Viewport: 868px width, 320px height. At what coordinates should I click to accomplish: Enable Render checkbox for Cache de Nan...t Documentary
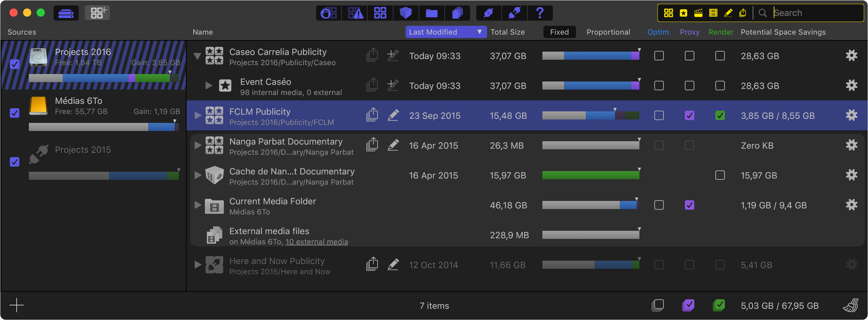click(x=720, y=175)
